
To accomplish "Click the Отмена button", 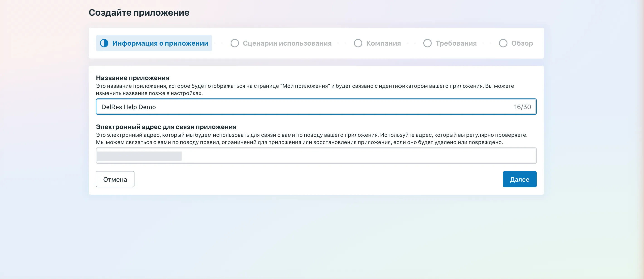I will pos(115,179).
